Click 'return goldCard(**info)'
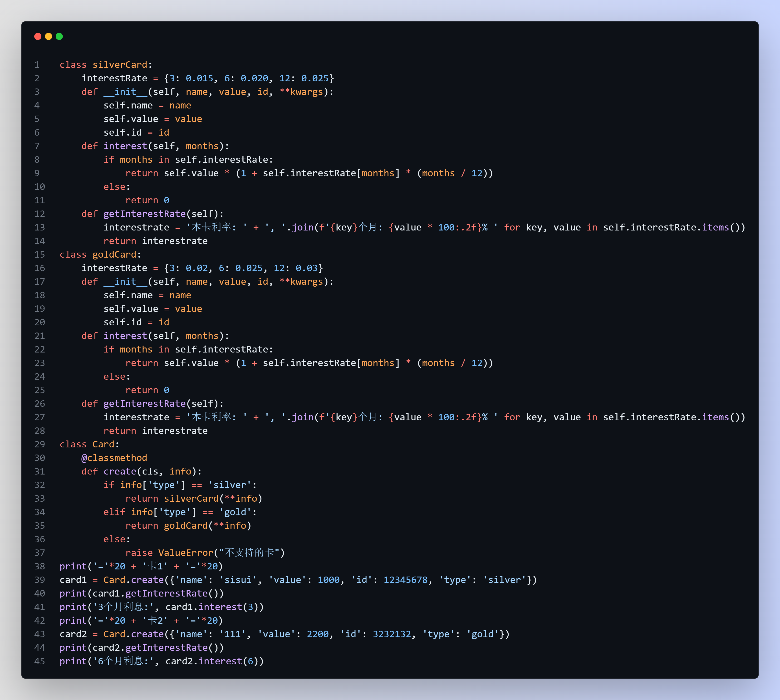 [x=188, y=526]
